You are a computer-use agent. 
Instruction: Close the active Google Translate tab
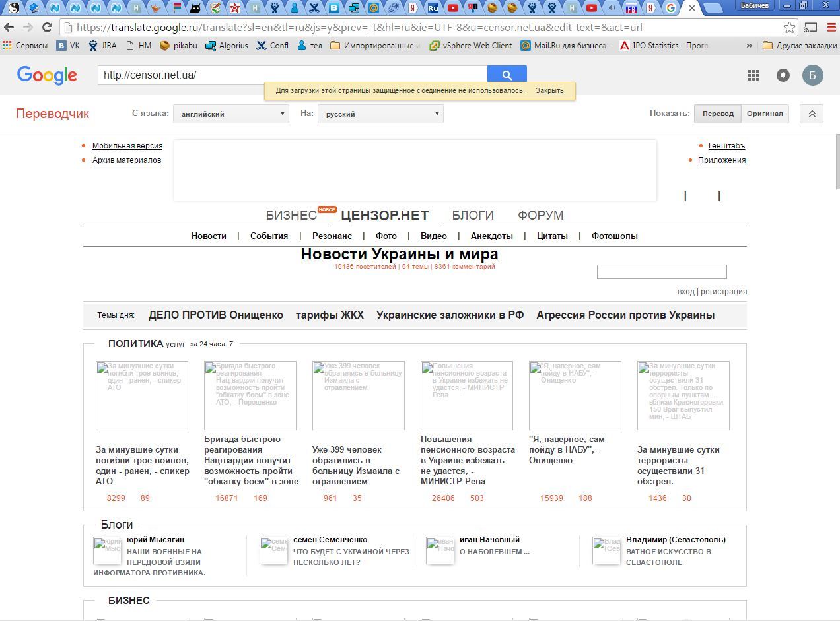tap(691, 8)
